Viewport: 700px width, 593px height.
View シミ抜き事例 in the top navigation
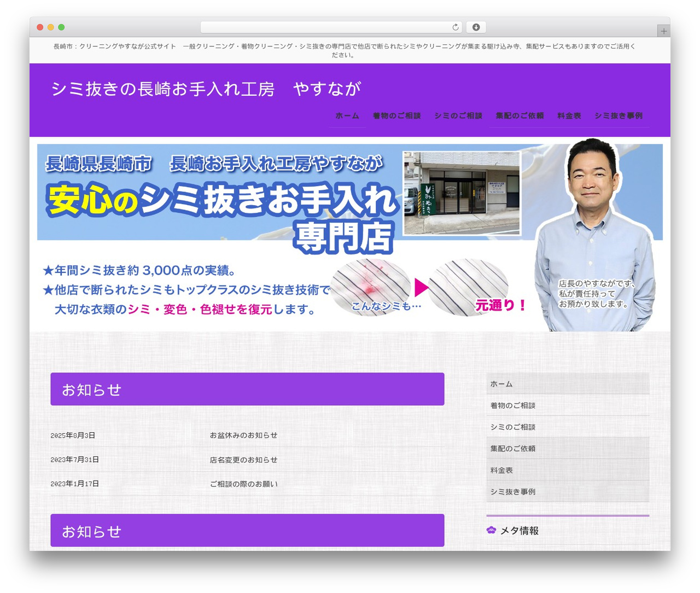coord(619,116)
